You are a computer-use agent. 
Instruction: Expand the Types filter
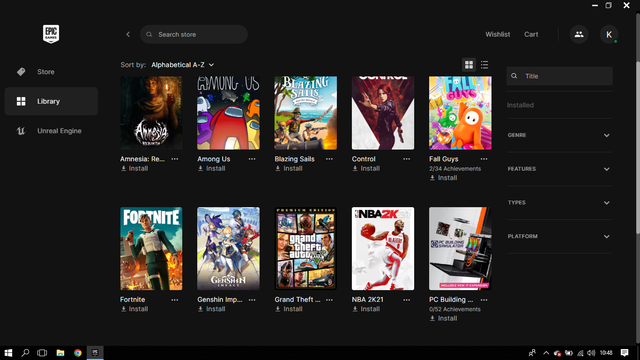(559, 203)
